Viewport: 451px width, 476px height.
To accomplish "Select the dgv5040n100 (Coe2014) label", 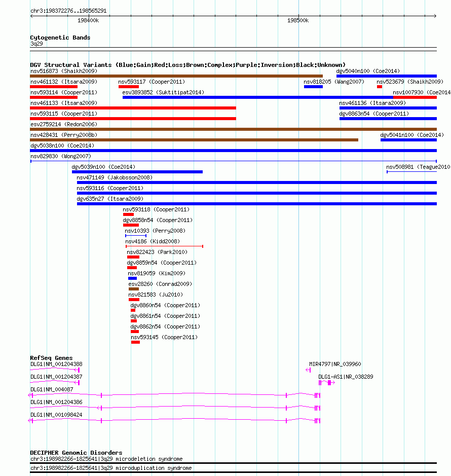I will point(368,71).
